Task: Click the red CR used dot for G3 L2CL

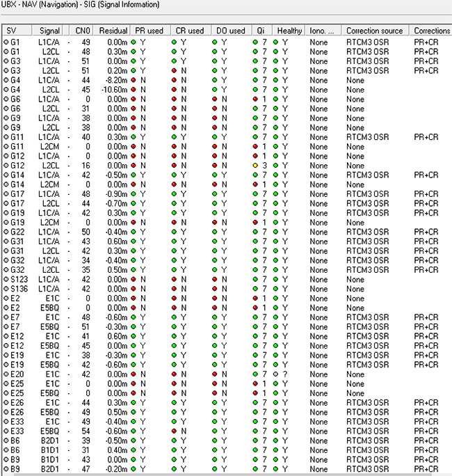Action: click(x=175, y=70)
